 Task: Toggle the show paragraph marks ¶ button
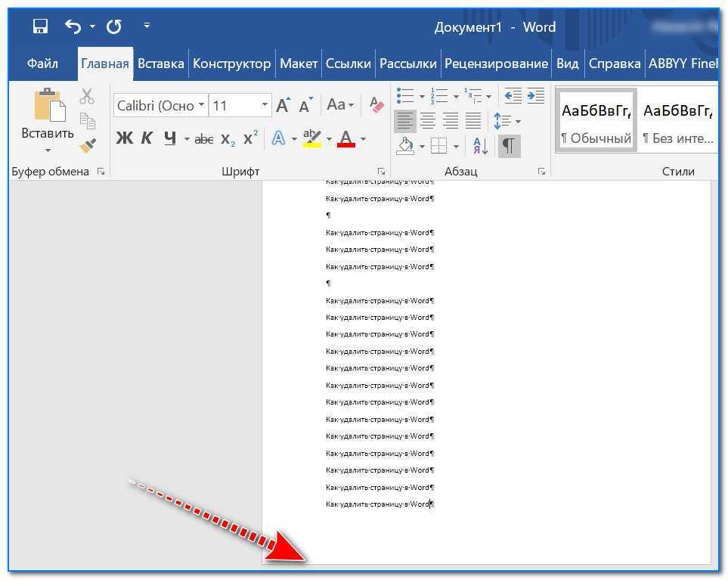[509, 146]
